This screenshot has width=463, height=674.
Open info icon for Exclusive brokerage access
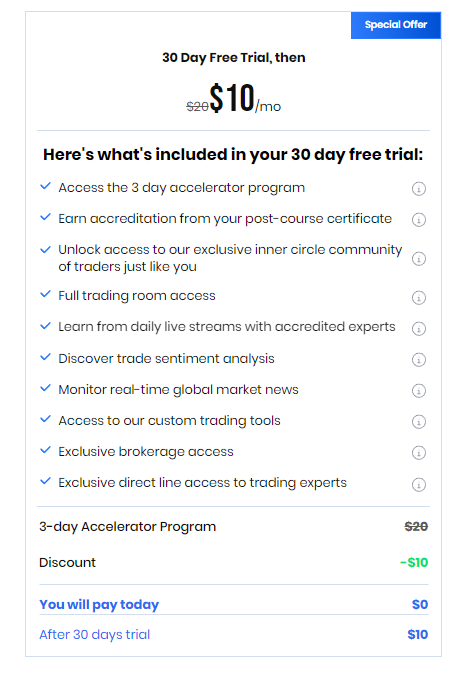pos(419,453)
